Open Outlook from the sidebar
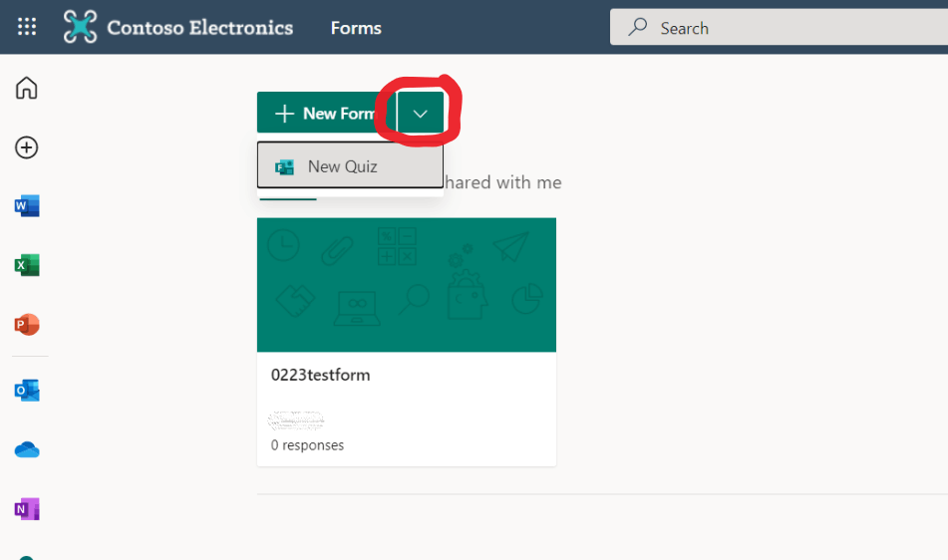 [x=27, y=391]
